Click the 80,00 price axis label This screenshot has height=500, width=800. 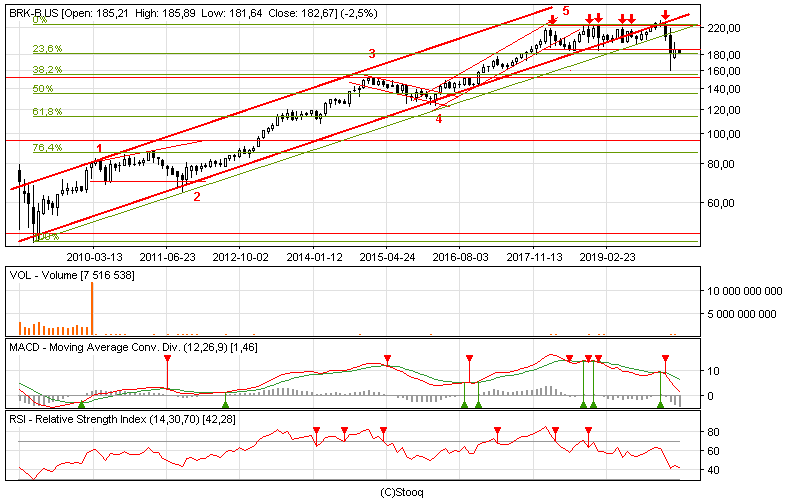pyautogui.click(x=720, y=164)
